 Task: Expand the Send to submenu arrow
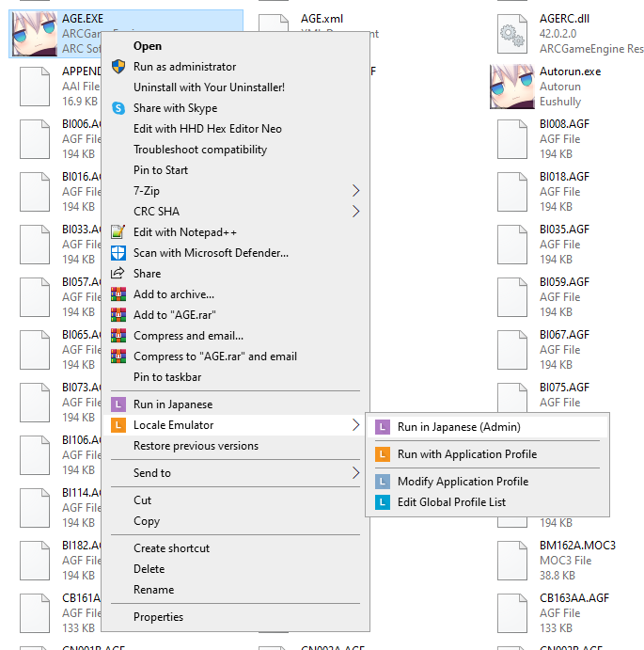tap(355, 473)
